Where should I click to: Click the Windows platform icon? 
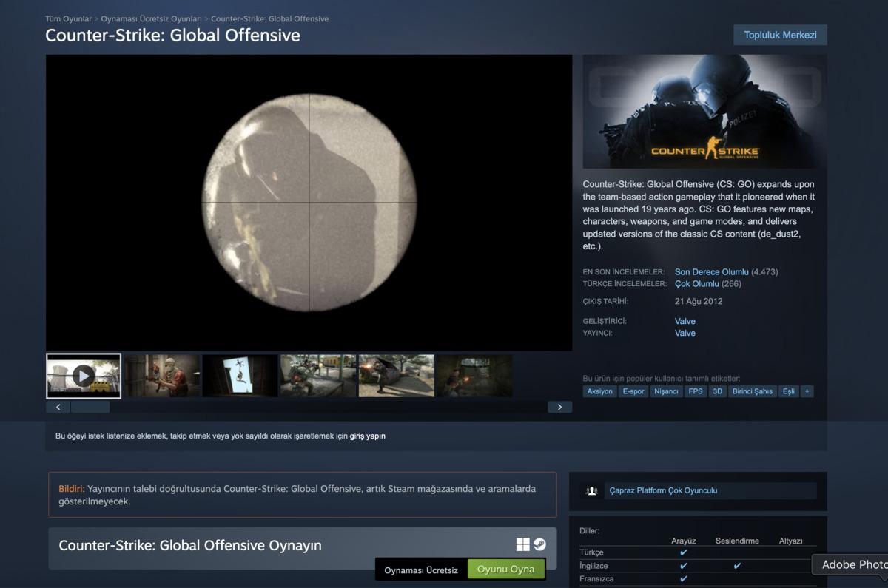[522, 544]
